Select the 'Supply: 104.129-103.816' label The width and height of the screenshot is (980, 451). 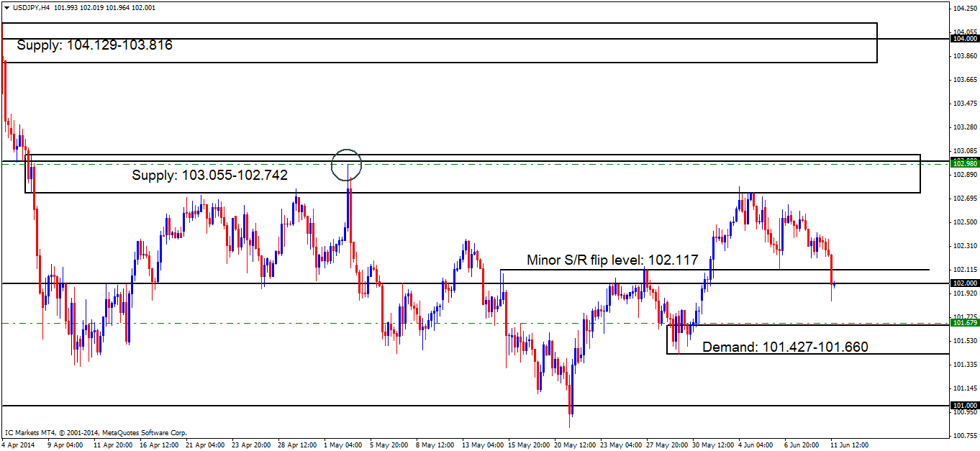(95, 45)
